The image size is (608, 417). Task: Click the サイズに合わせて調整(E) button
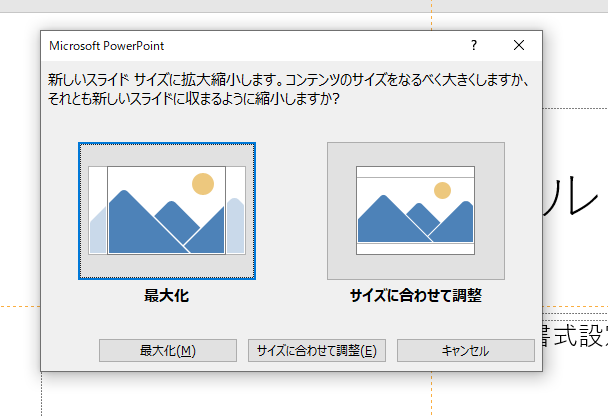click(x=317, y=351)
